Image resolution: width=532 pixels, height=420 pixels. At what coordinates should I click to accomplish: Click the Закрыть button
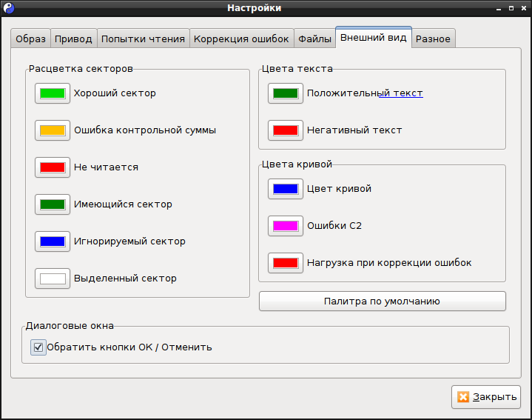(x=486, y=397)
